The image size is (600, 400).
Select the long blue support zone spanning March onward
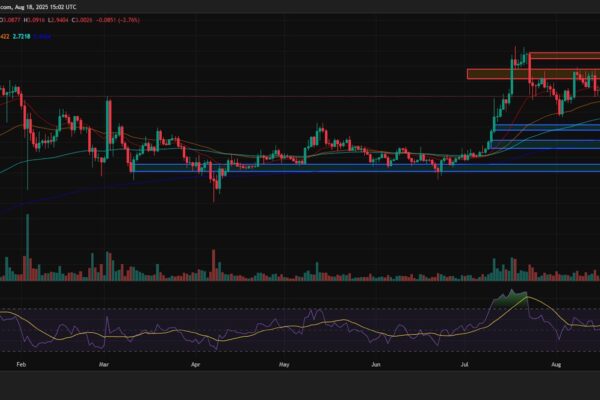pyautogui.click(x=366, y=168)
